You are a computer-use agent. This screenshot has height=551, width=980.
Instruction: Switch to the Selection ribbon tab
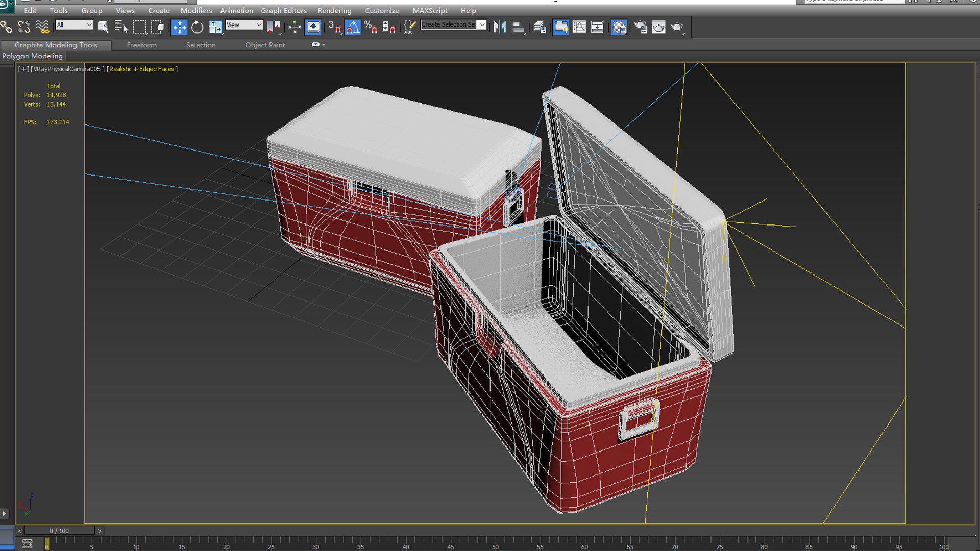pyautogui.click(x=201, y=45)
